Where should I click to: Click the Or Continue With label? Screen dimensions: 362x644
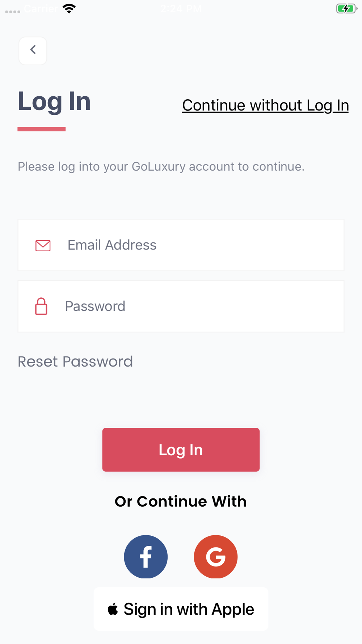pyautogui.click(x=181, y=501)
